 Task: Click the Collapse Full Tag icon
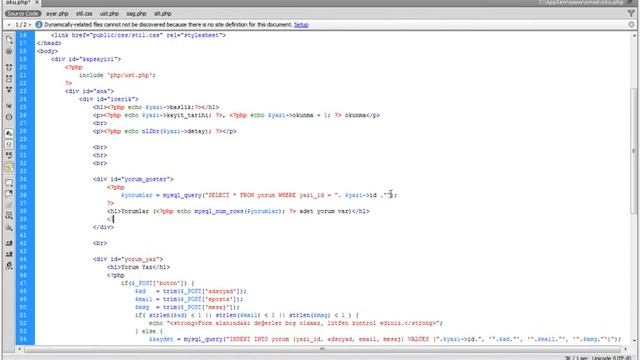pos(9,67)
